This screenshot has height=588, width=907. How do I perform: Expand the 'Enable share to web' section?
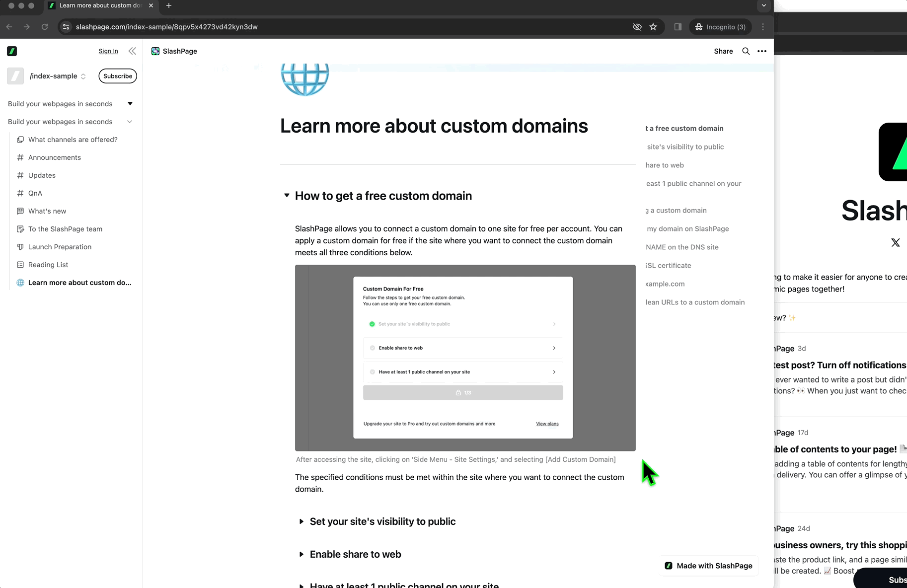point(301,554)
